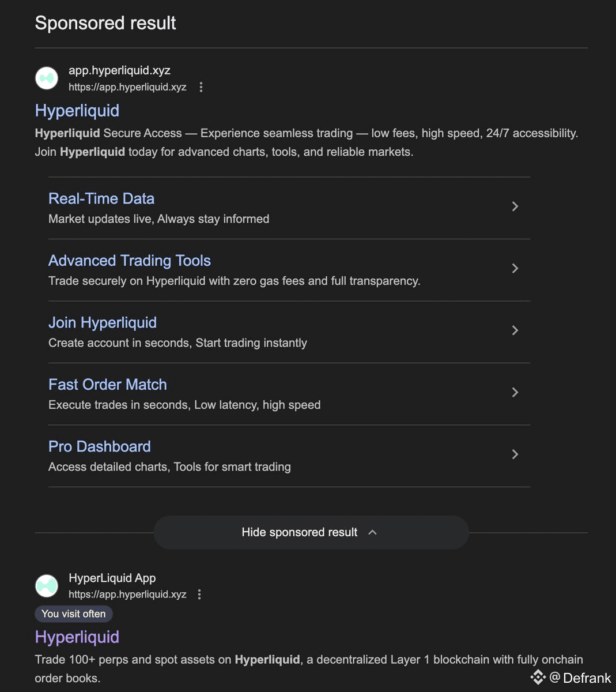Click the sponsored result Hyperliquid favicon

pos(47,78)
